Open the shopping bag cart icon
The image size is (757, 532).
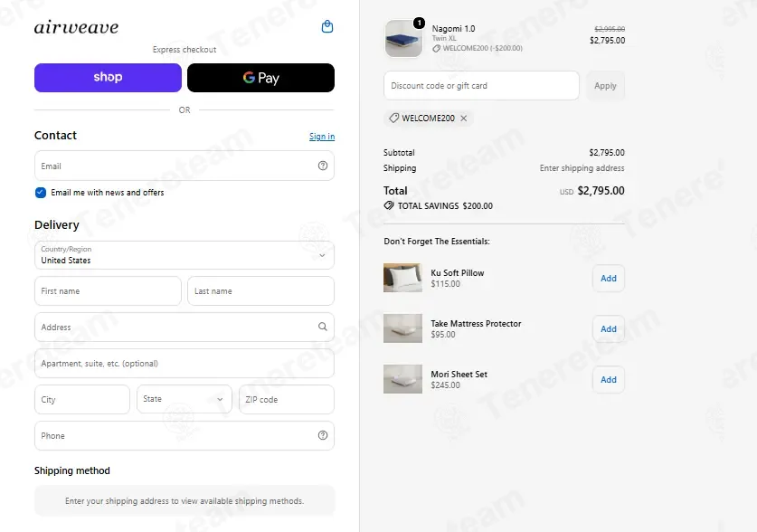(327, 26)
